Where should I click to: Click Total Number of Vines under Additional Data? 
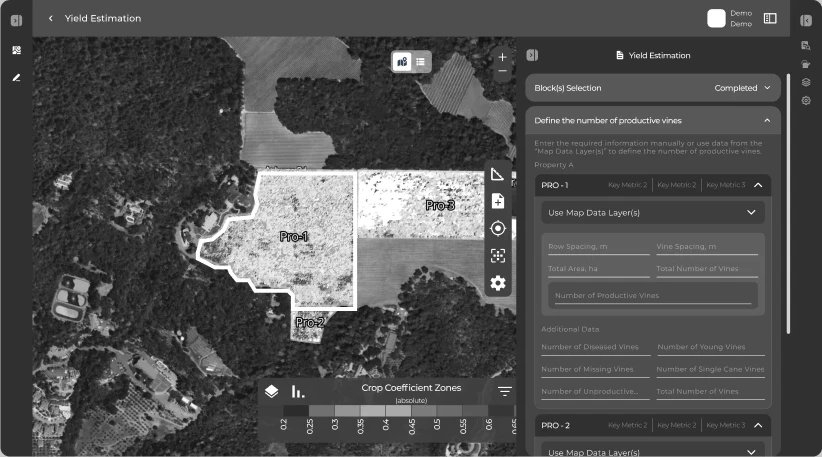(x=710, y=392)
